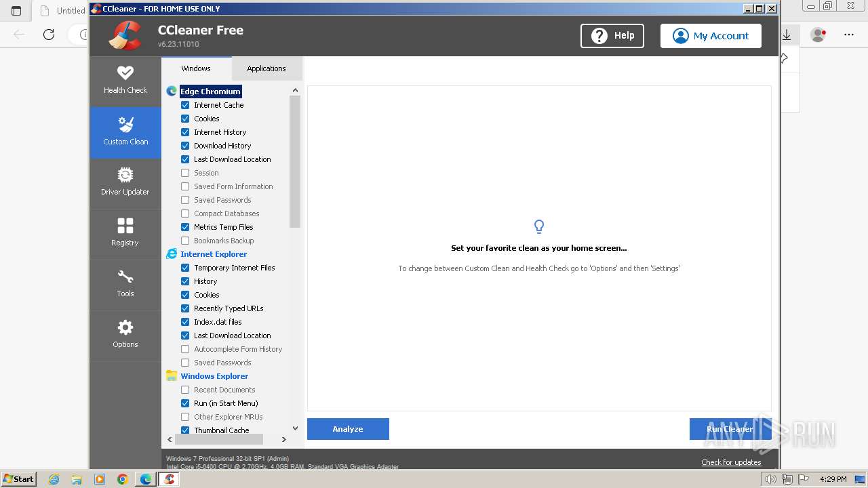Click the Run Cleaner button
Viewport: 868px width, 488px height.
(730, 429)
